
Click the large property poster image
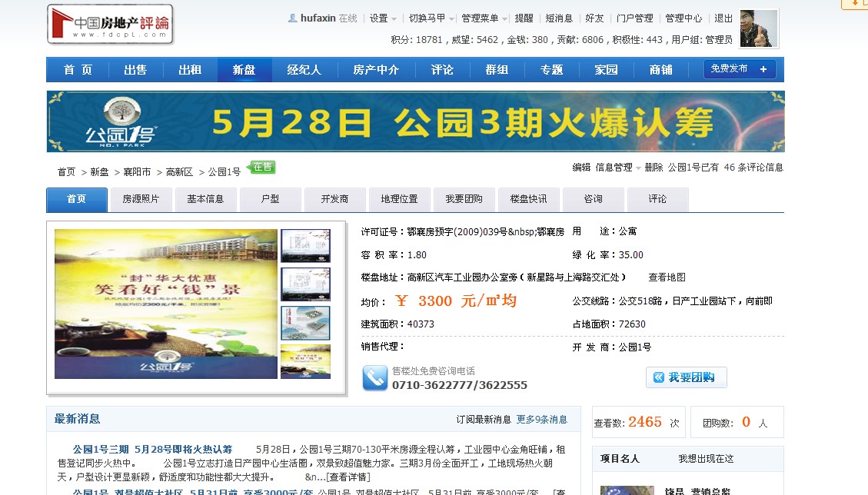166,304
